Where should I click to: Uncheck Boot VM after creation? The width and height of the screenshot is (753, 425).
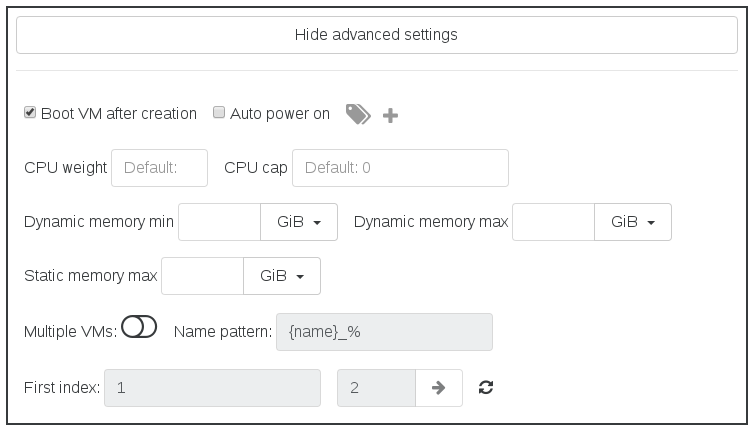point(30,112)
